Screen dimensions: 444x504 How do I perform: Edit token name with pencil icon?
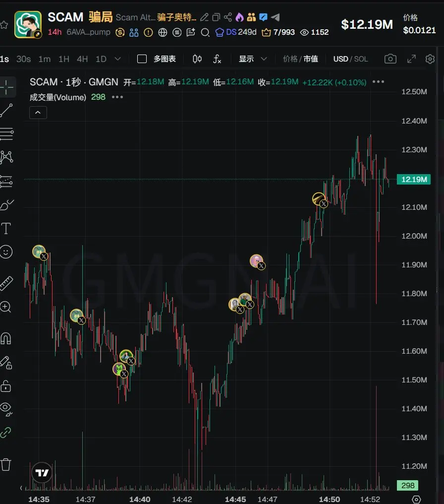click(204, 17)
